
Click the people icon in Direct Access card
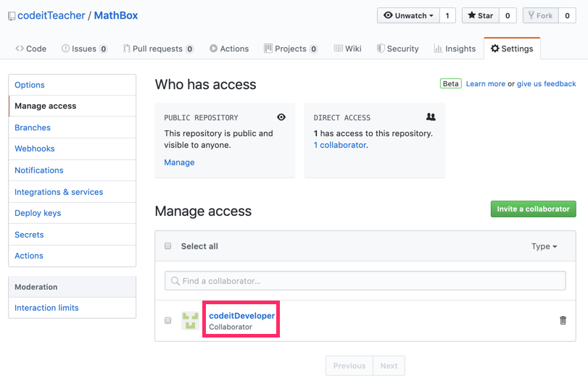click(431, 117)
